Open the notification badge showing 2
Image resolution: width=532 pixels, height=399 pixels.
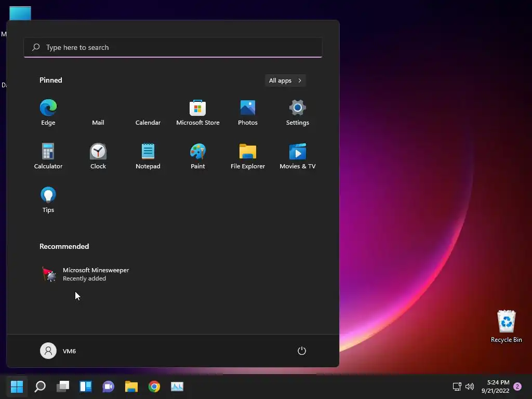pyautogui.click(x=517, y=387)
